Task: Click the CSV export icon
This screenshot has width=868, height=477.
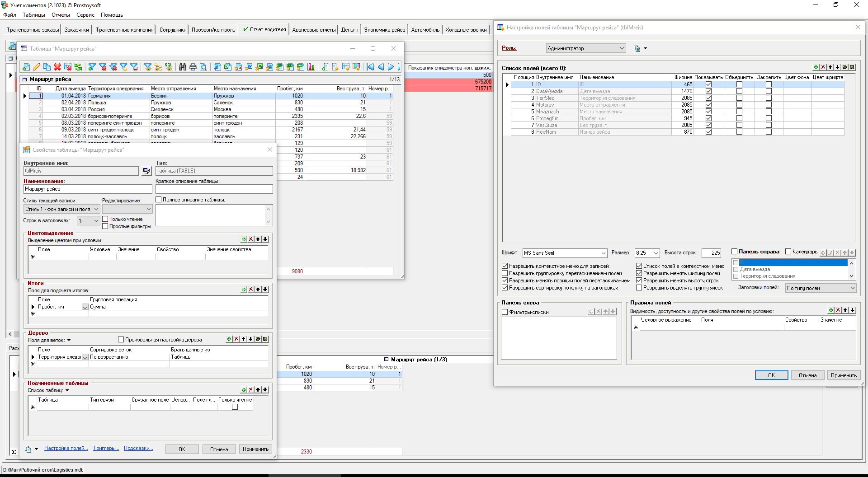Action: pos(279,67)
